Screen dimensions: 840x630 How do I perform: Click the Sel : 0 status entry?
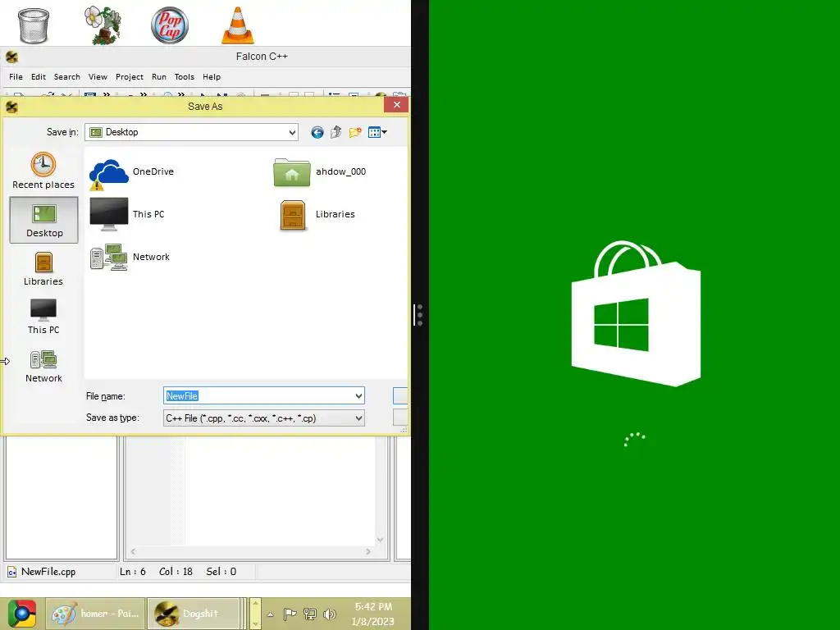tap(221, 572)
